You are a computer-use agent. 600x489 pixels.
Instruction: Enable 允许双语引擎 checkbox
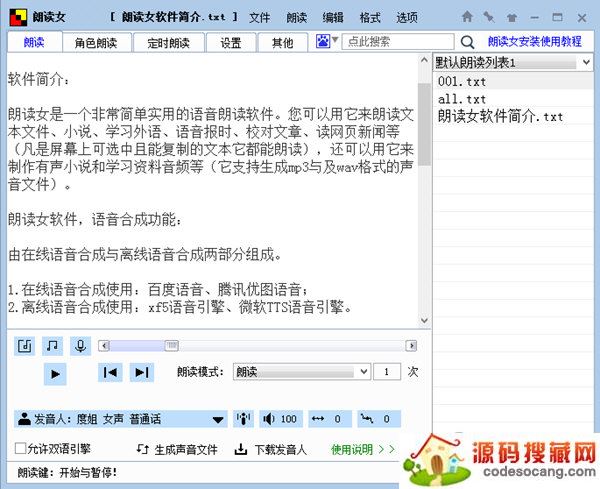pyautogui.click(x=21, y=449)
